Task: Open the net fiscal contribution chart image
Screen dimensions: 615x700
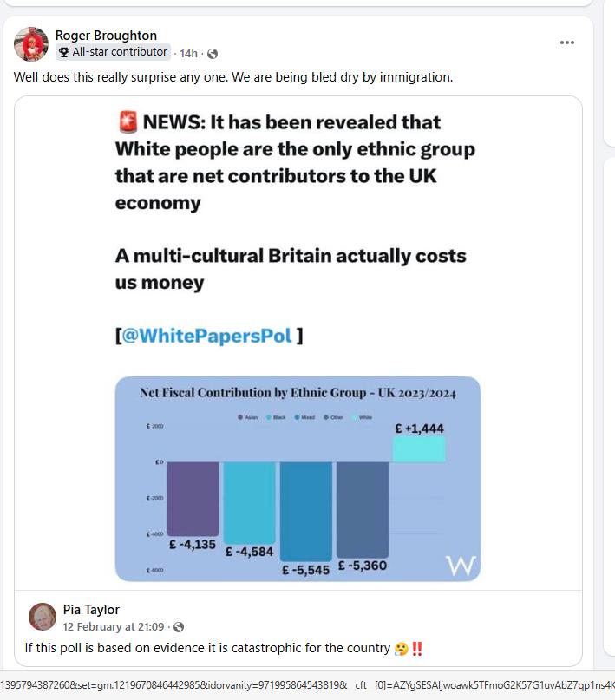Action: click(299, 477)
